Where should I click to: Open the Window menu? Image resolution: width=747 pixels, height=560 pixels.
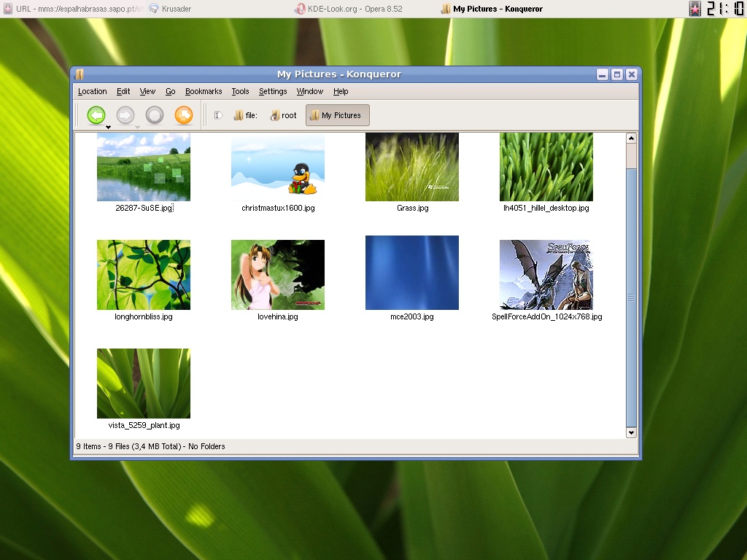click(309, 91)
